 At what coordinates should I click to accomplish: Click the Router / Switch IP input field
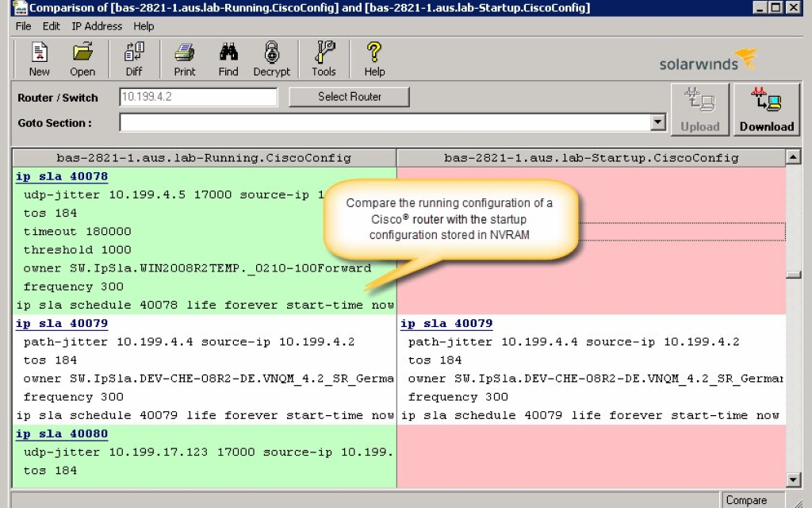pyautogui.click(x=197, y=97)
